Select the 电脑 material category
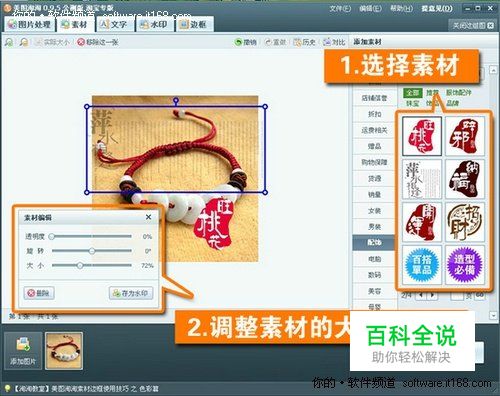 [374, 259]
